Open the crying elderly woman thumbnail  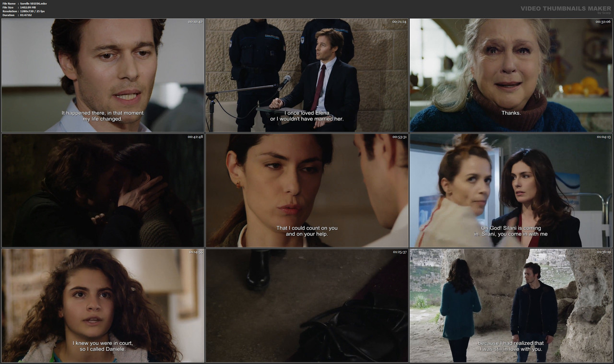(510, 75)
